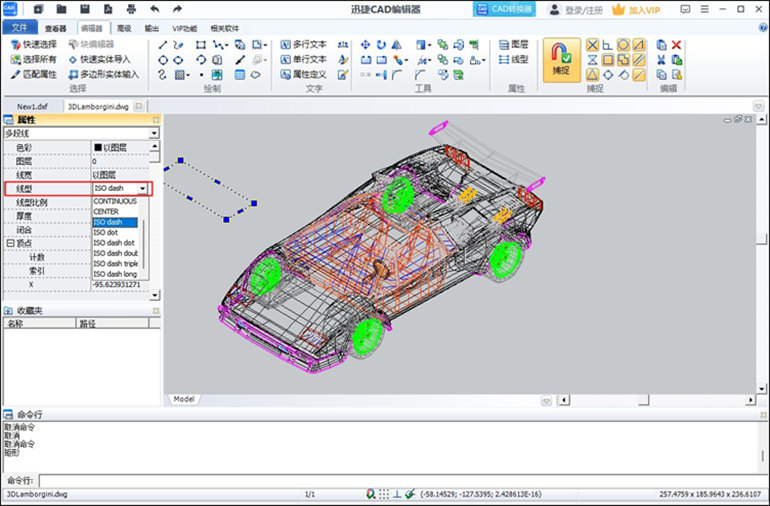Viewport: 770px width, 506px height.
Task: Click the New file icon in title bar
Action: [39, 9]
